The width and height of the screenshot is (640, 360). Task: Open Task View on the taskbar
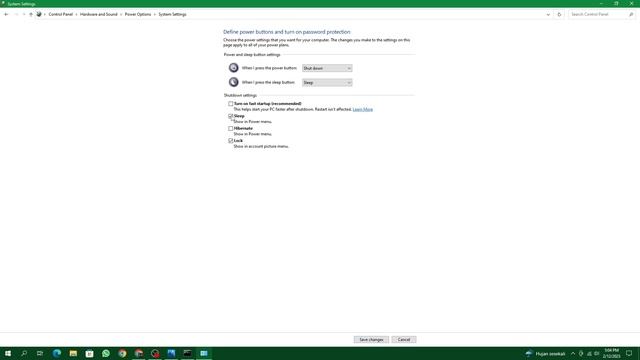[40, 353]
